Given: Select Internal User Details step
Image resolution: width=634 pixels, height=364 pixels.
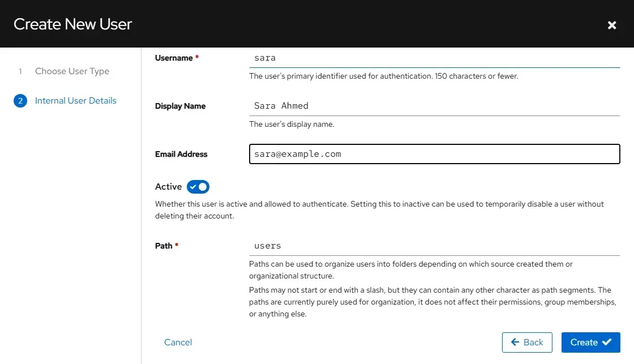Looking at the screenshot, I should click(76, 101).
